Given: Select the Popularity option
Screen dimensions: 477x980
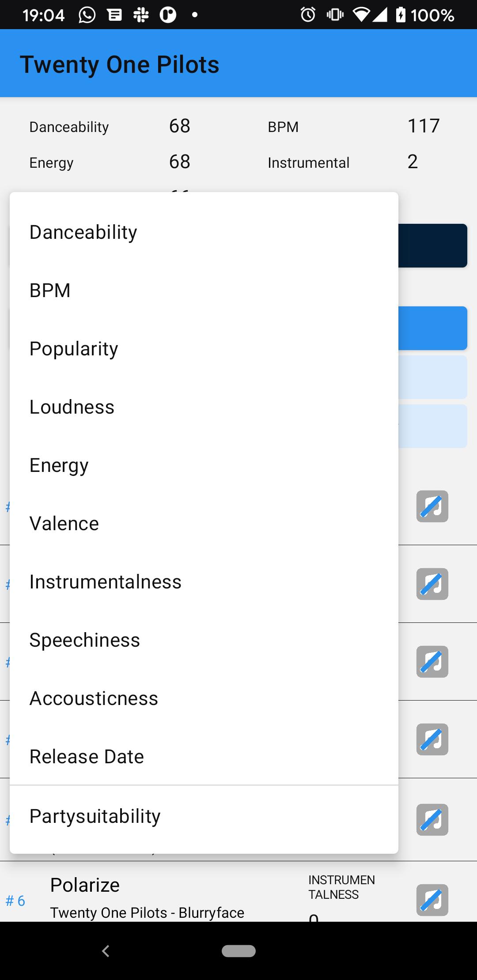Looking at the screenshot, I should (204, 349).
